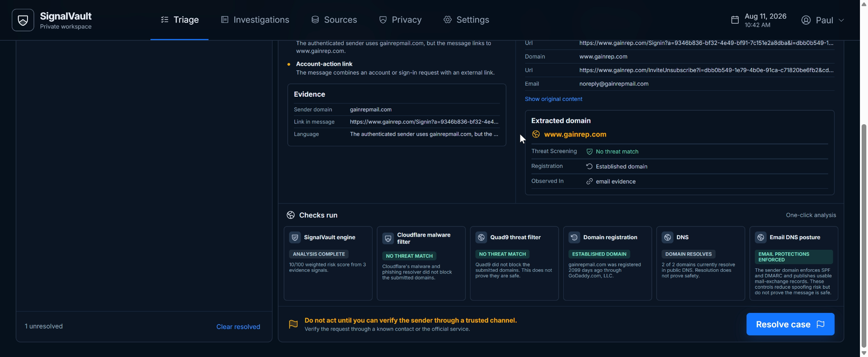Click the Investigations panel icon
This screenshot has width=868, height=357.
point(225,20)
